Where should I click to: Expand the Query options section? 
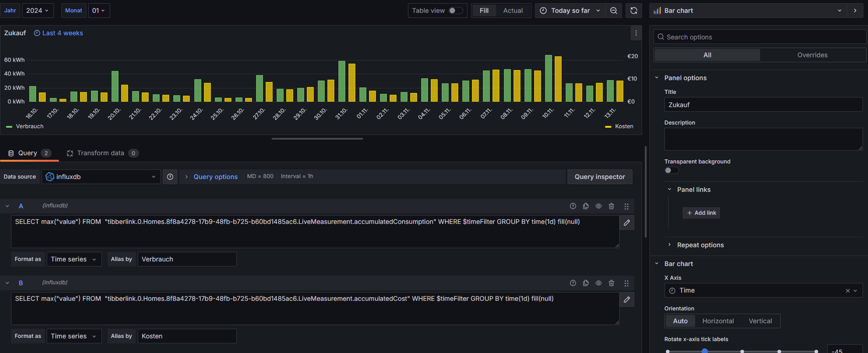point(215,177)
